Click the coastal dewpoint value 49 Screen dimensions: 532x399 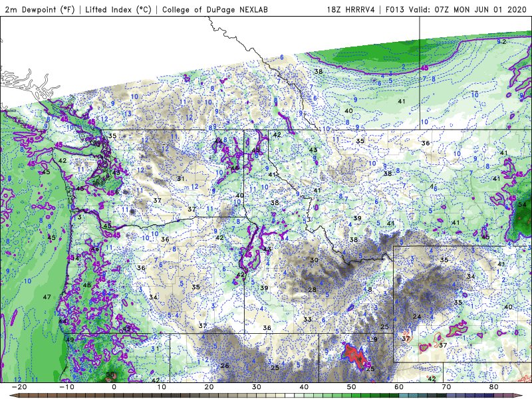pyautogui.click(x=70, y=340)
